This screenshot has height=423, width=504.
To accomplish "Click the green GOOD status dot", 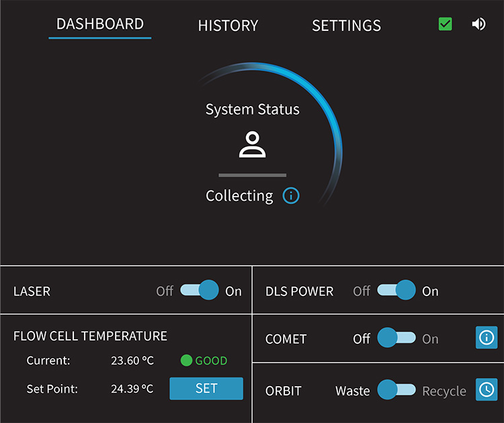I will point(187,361).
